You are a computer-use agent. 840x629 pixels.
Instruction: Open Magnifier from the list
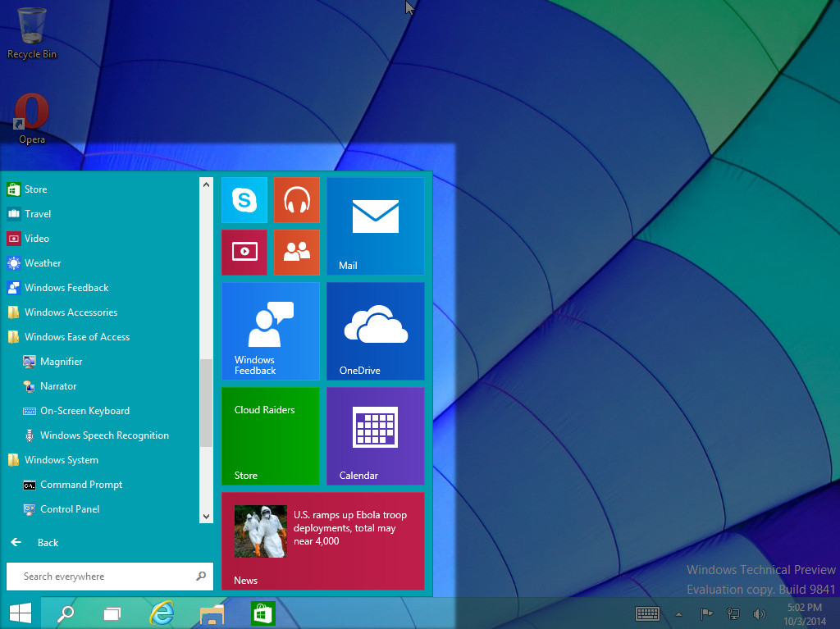tap(102, 362)
